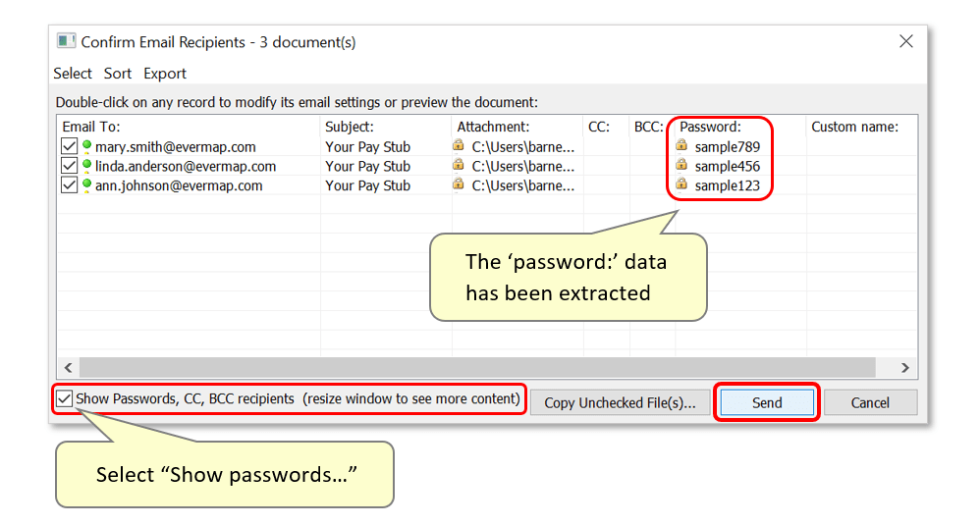The height and width of the screenshot is (525, 980).
Task: Click the Email To: column header
Action: [x=189, y=127]
